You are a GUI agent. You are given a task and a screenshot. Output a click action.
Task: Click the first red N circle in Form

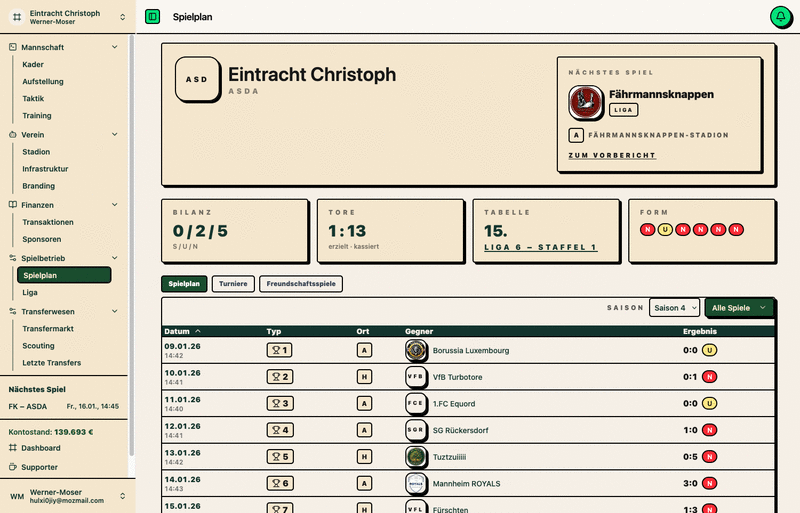point(647,230)
